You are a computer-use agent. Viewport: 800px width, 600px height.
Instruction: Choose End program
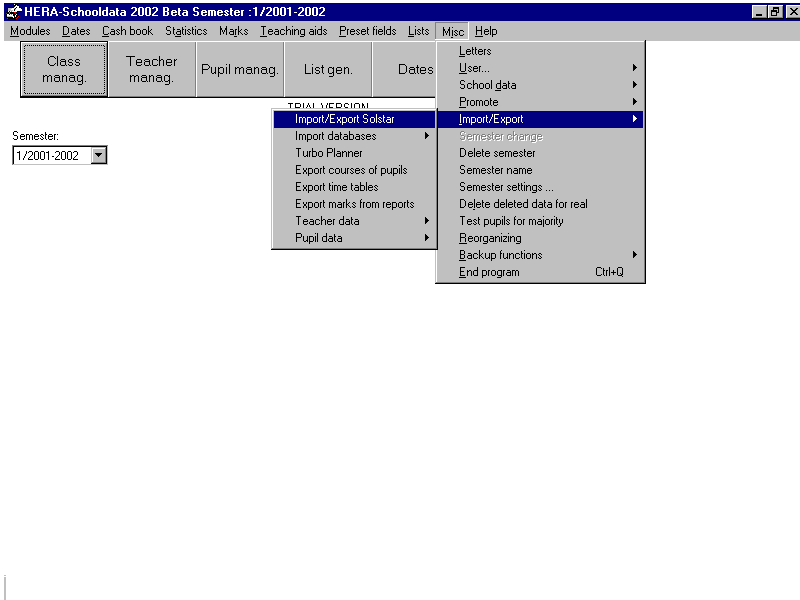[540, 272]
